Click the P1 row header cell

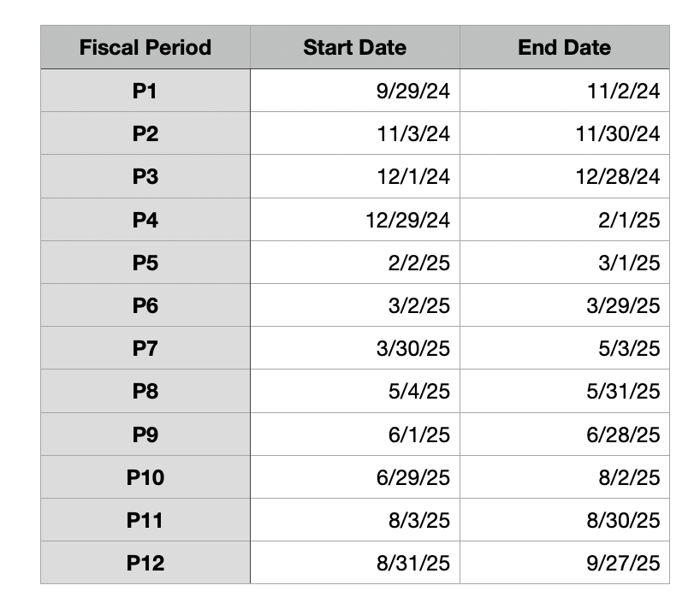(145, 91)
